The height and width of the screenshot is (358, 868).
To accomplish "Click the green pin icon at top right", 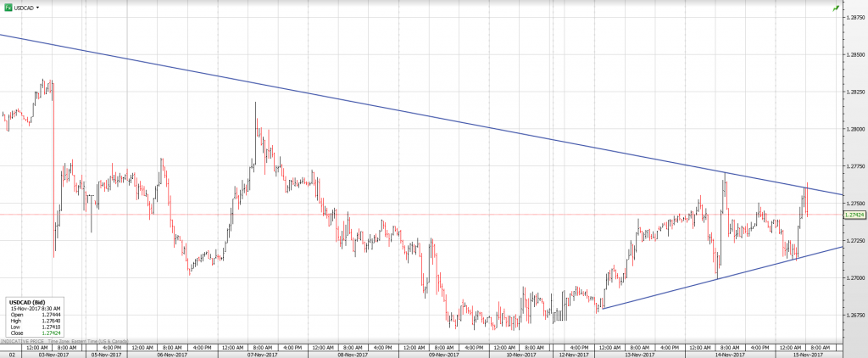I will [836, 8].
